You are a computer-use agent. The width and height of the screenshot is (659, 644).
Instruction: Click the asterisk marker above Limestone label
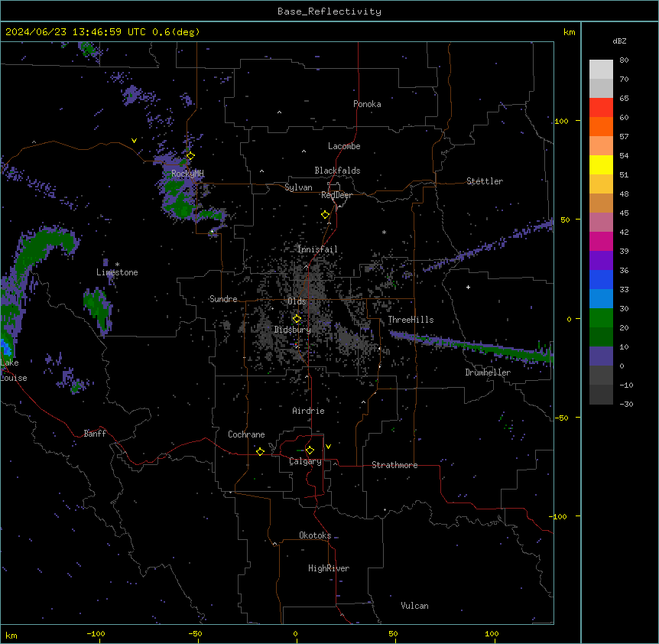[x=117, y=265]
